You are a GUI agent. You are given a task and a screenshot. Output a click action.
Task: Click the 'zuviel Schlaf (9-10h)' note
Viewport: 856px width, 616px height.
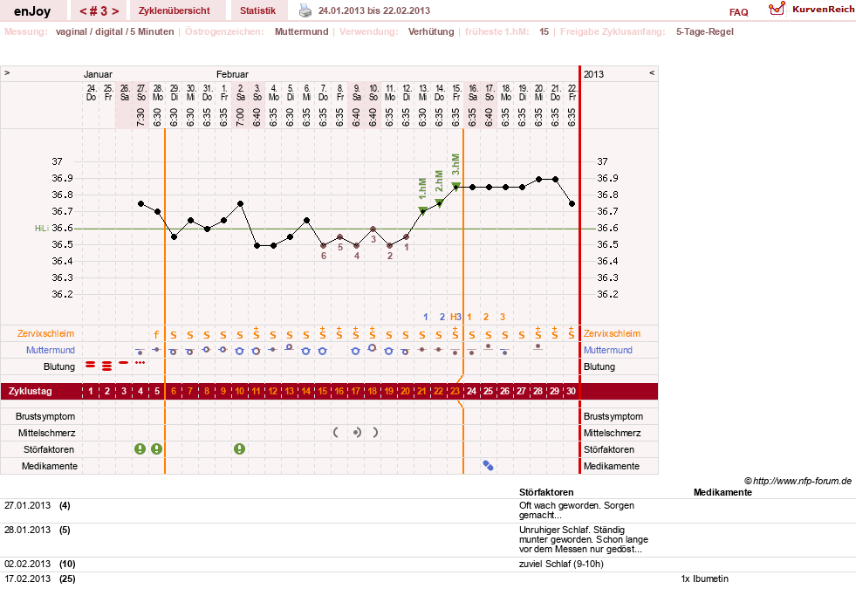pos(561,565)
